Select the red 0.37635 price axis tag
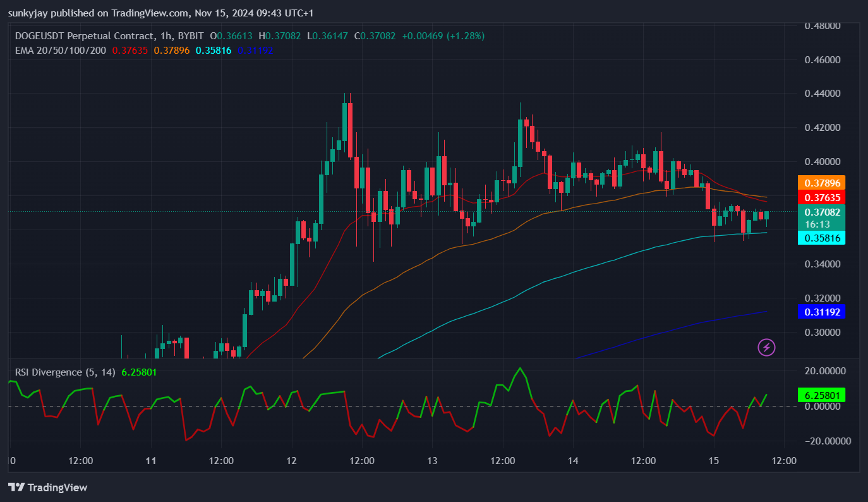This screenshot has height=502, width=868. [822, 197]
